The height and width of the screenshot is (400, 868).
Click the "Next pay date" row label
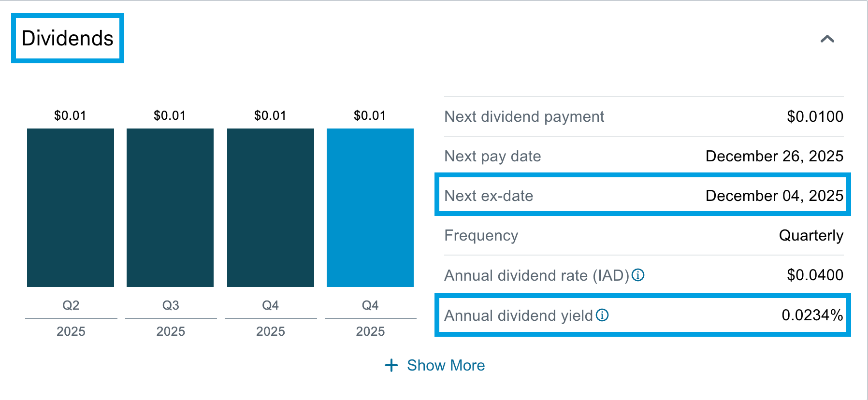(492, 156)
